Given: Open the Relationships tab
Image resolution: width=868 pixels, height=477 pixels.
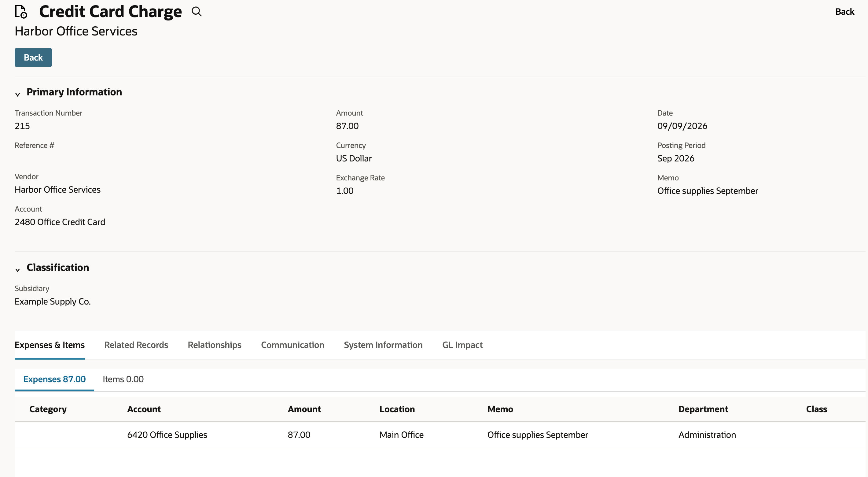Looking at the screenshot, I should pyautogui.click(x=214, y=345).
